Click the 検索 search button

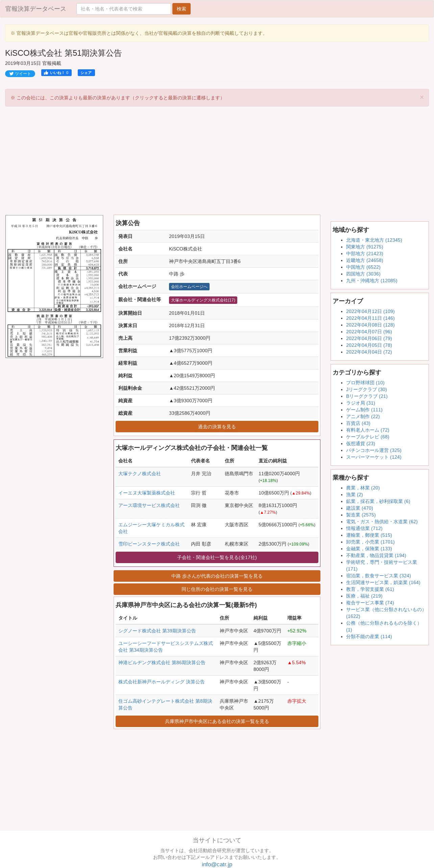tap(182, 9)
